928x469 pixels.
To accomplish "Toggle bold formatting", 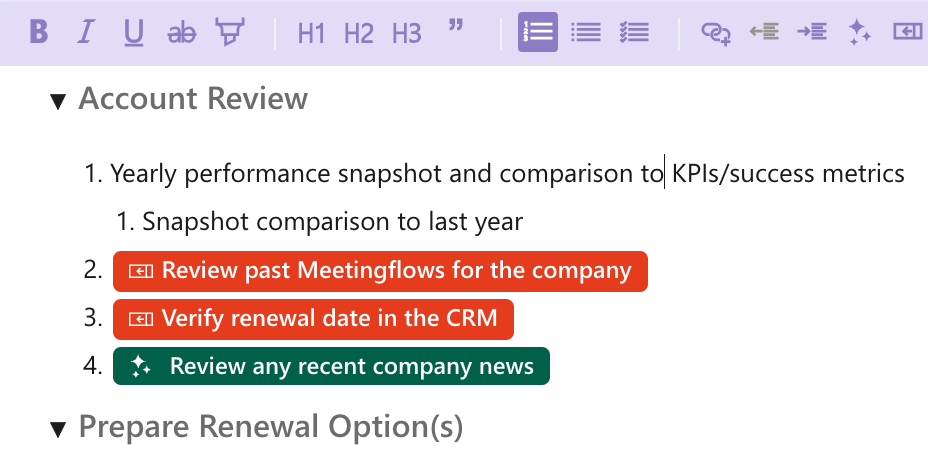I will tap(39, 33).
